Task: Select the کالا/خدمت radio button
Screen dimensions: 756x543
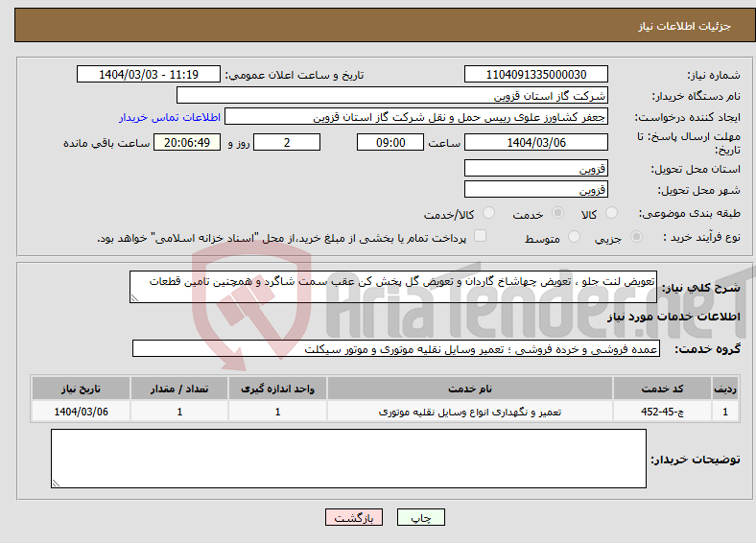Action: pos(489,213)
